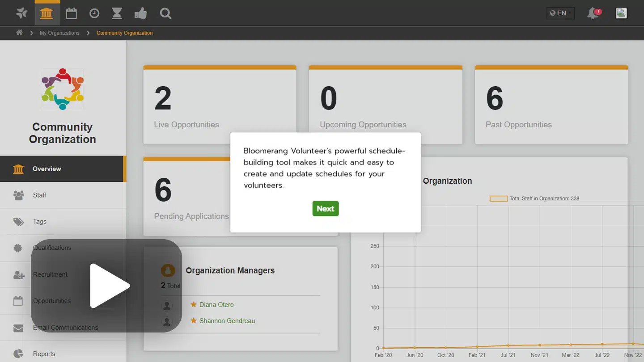Select Qualifications in the sidebar
644x362 pixels.
pos(63,248)
